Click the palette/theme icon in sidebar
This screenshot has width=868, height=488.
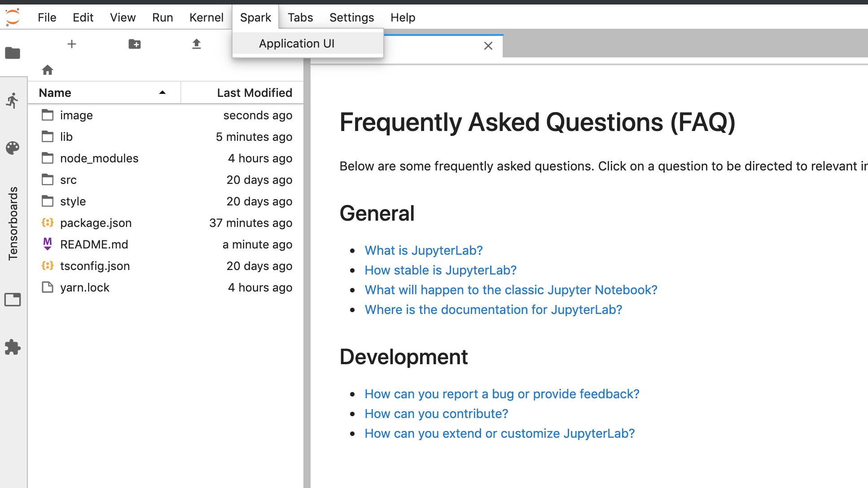(13, 148)
